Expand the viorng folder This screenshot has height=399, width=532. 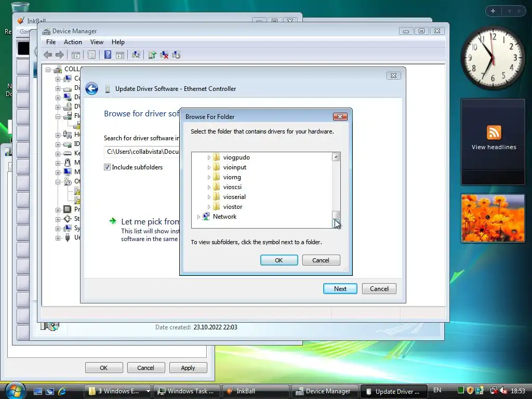pyautogui.click(x=209, y=177)
